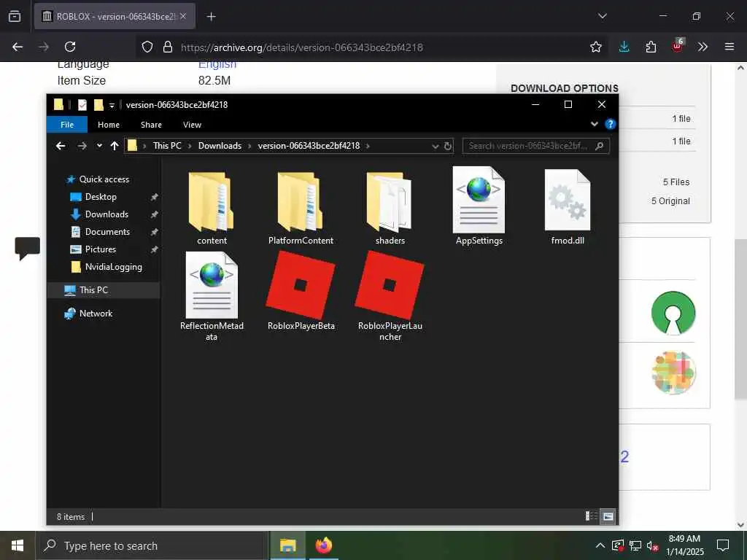
Task: Click Properties icon in quick access toolbar
Action: [82, 105]
